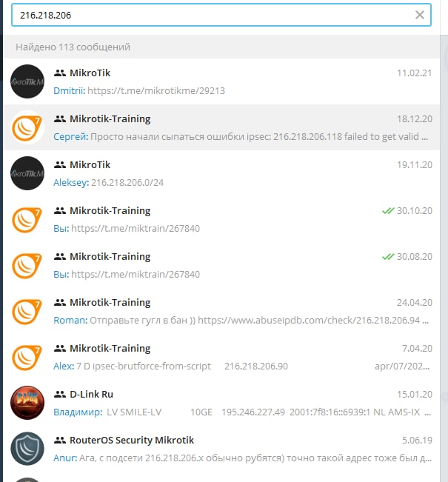Screen dimensions: 448x482
Task: Click the MikroTik title dated 19.11.20
Action: pyautogui.click(x=90, y=165)
